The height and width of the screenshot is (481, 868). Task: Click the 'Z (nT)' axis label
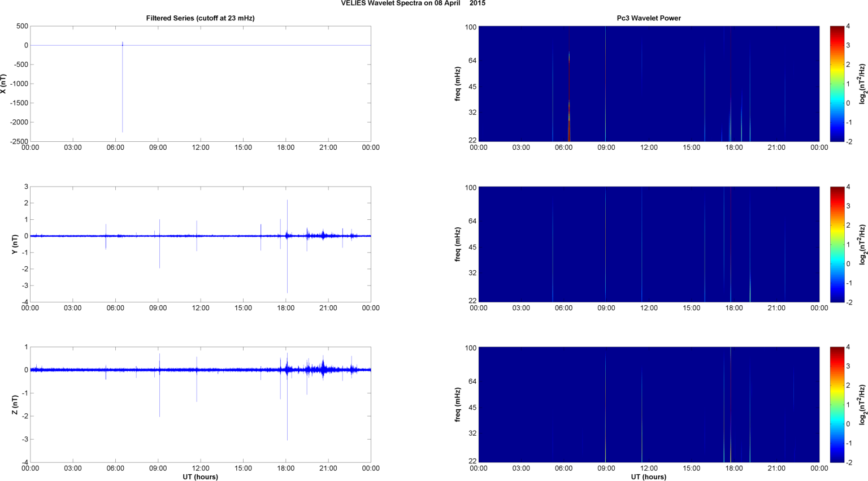tap(15, 405)
